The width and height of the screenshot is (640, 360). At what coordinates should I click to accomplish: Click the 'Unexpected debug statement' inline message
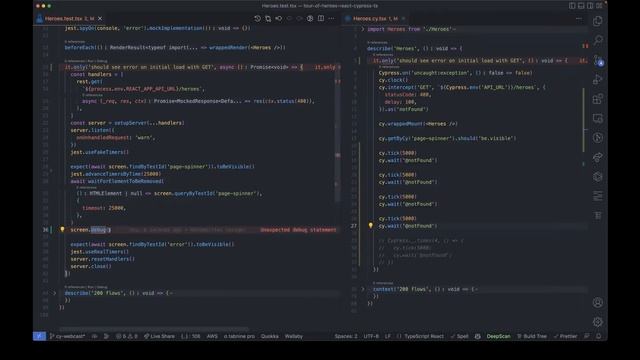coord(298,230)
